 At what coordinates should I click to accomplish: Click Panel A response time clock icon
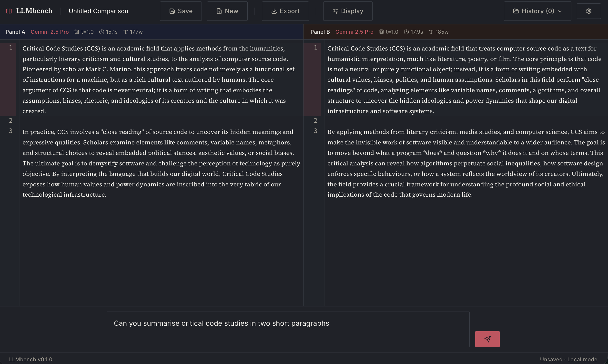[x=101, y=32]
